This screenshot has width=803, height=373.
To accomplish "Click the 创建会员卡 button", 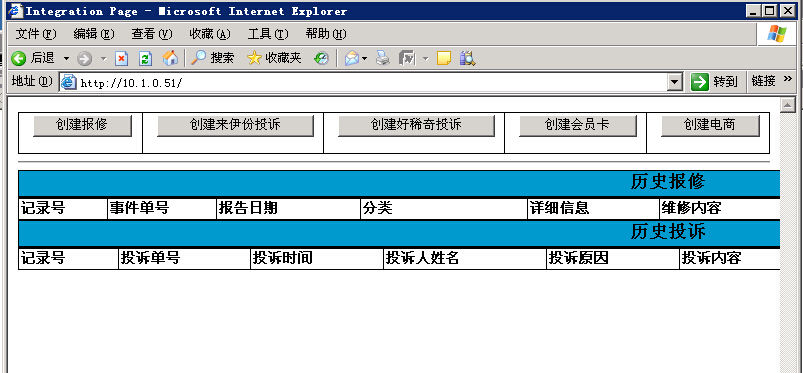I will (x=577, y=126).
